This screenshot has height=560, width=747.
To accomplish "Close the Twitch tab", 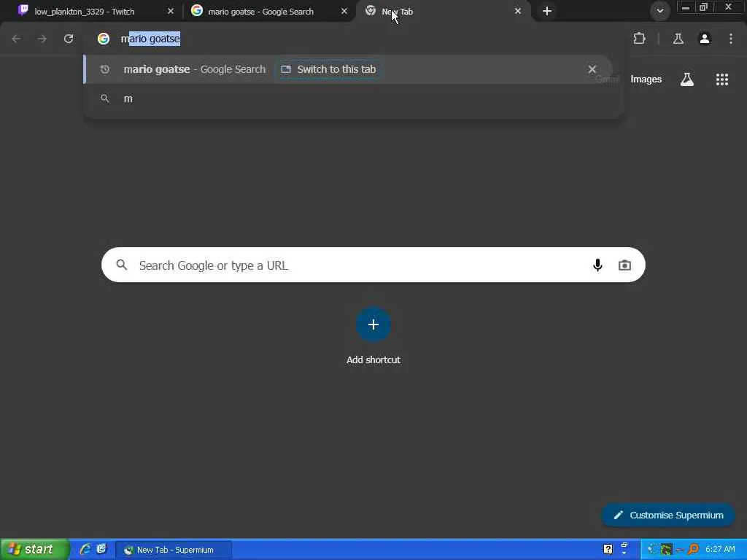I will (171, 11).
